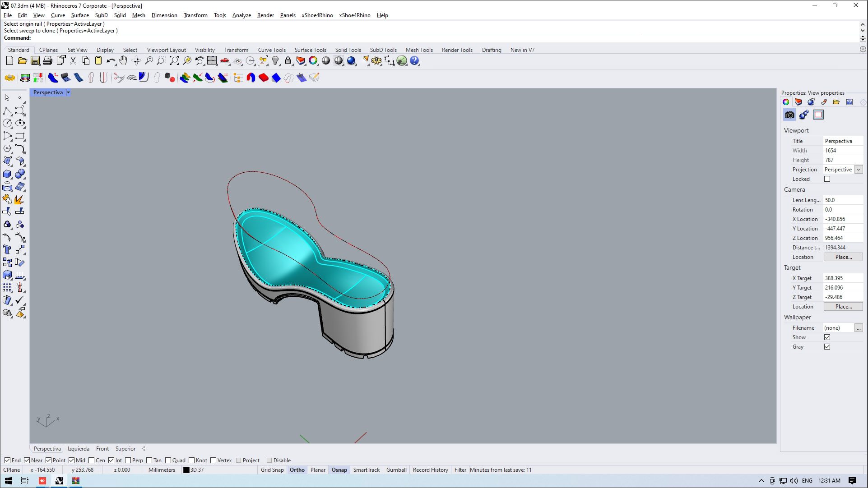
Task: Switch to the Mesh Tools toolbar tab
Action: pos(418,50)
